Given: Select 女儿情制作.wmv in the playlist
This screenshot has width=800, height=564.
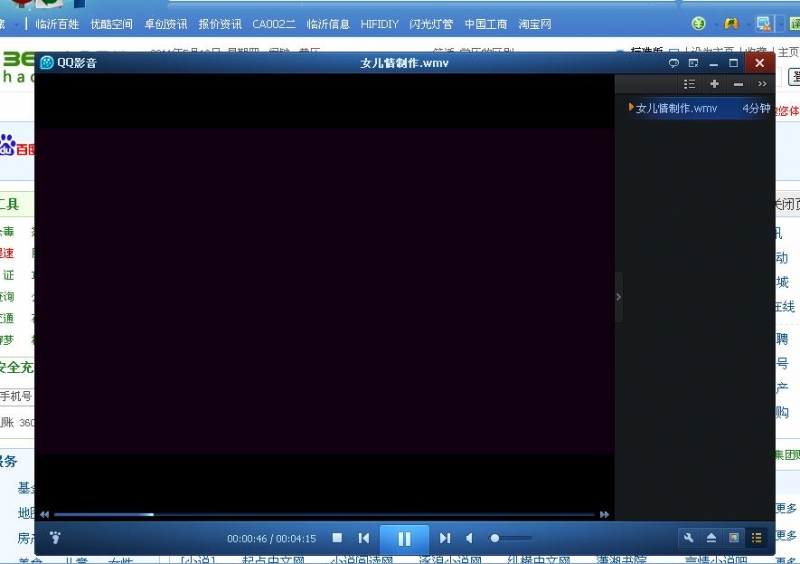Looking at the screenshot, I should click(676, 108).
